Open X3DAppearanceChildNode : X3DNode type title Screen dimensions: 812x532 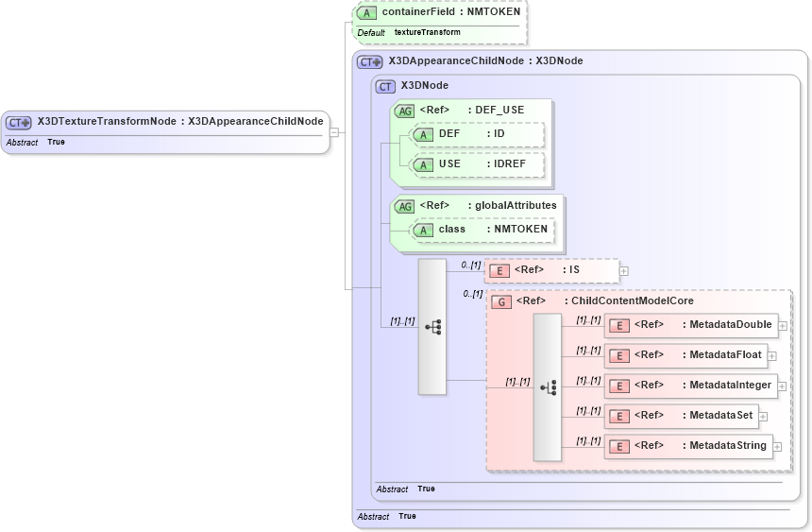[485, 60]
